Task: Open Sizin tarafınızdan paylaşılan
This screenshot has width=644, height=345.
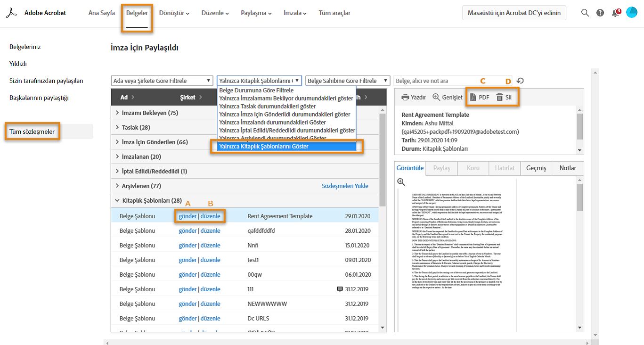Action: (46, 81)
